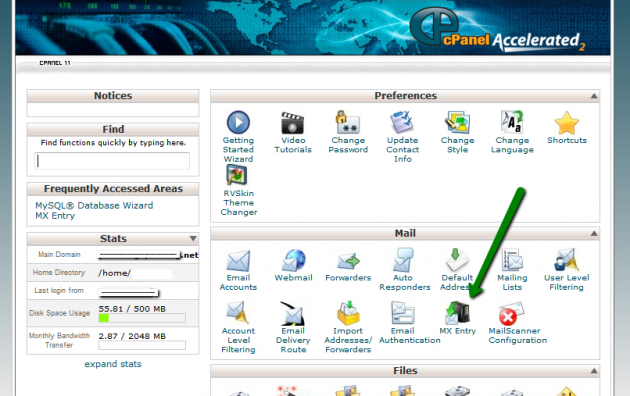Click the Getting Started Wizard label
This screenshot has width=630, height=396.
238,150
